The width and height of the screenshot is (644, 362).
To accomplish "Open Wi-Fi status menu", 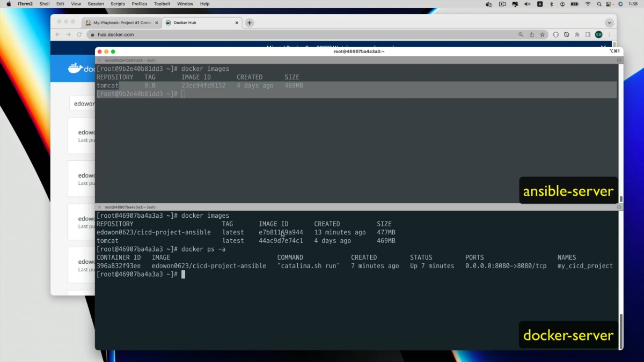I will [x=588, y=4].
